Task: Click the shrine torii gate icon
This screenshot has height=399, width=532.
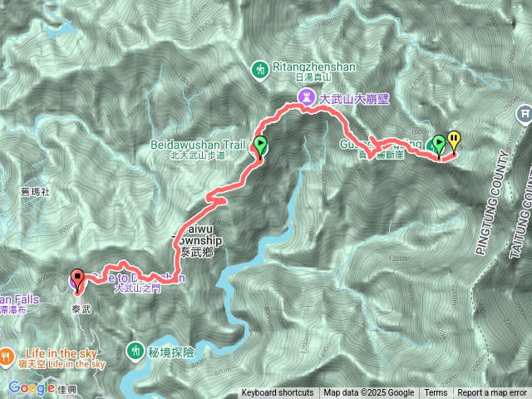Action: (x=525, y=115)
